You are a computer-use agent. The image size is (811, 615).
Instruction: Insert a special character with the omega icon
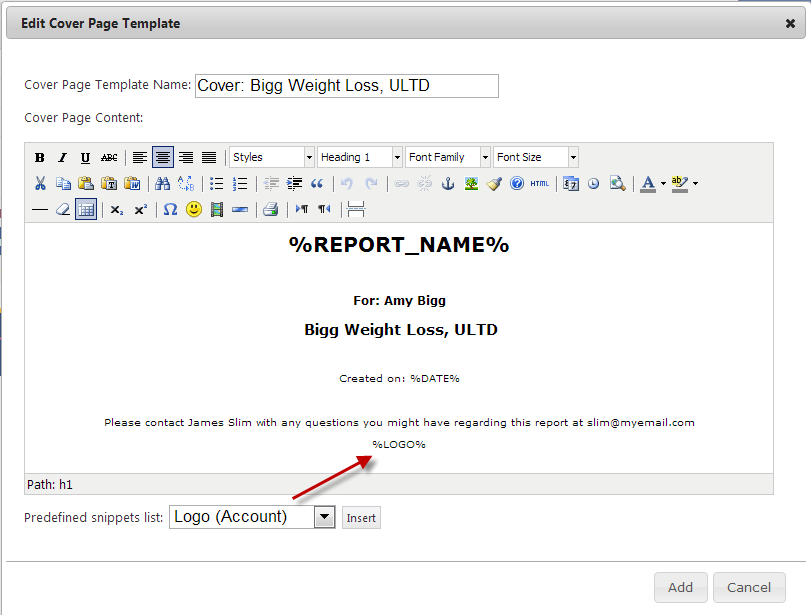click(170, 210)
